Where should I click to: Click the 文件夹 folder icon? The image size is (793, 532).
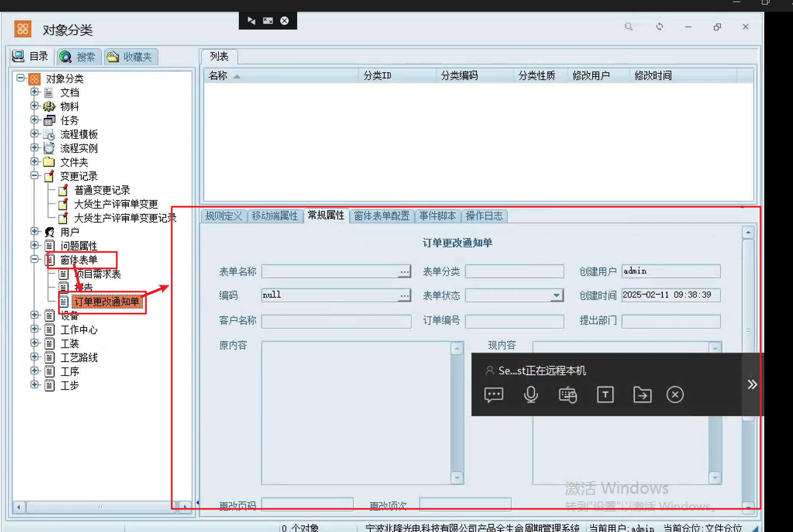[49, 162]
